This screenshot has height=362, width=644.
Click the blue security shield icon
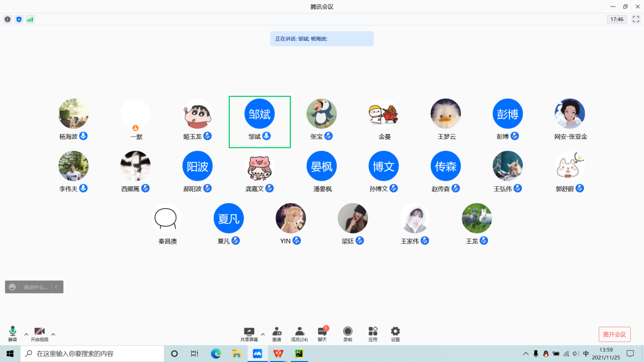[19, 19]
